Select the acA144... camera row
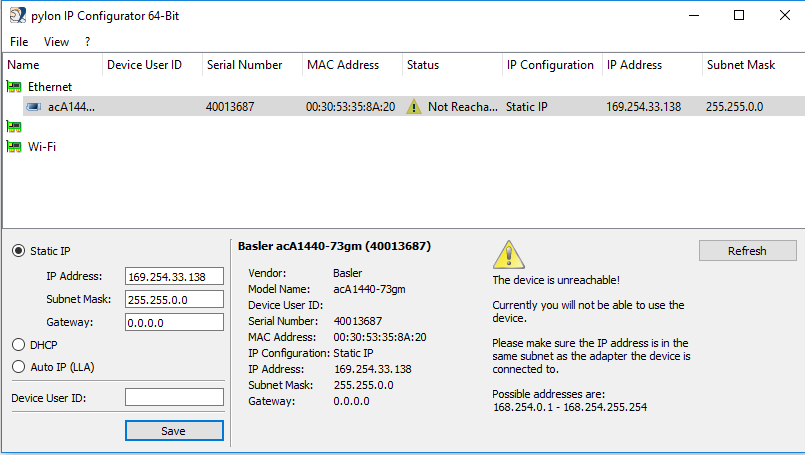The width and height of the screenshot is (805, 455). point(413,106)
